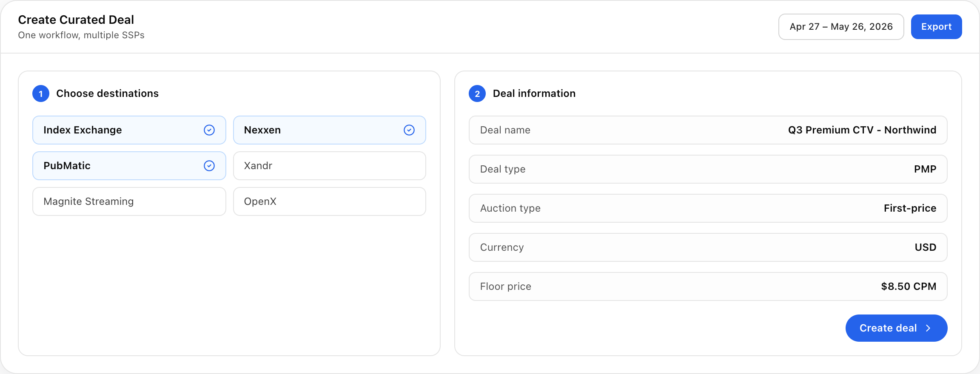Viewport: 980px width, 374px height.
Task: Click the Index Exchange checkmark icon
Action: [x=209, y=130]
